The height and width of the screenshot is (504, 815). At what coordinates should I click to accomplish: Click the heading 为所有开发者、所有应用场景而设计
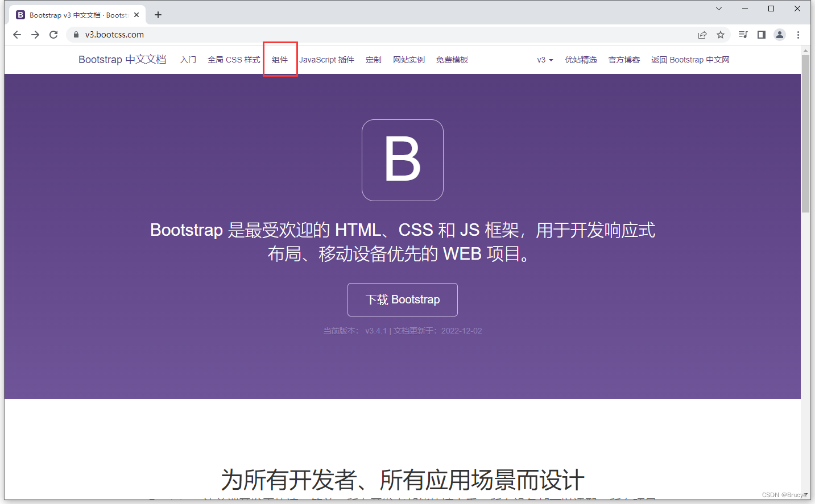pos(403,480)
